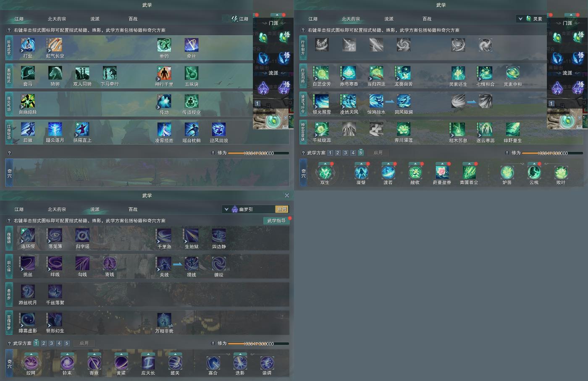This screenshot has width=588, height=381.
Task: Select the 连环慢 skill icon
Action: click(x=28, y=235)
